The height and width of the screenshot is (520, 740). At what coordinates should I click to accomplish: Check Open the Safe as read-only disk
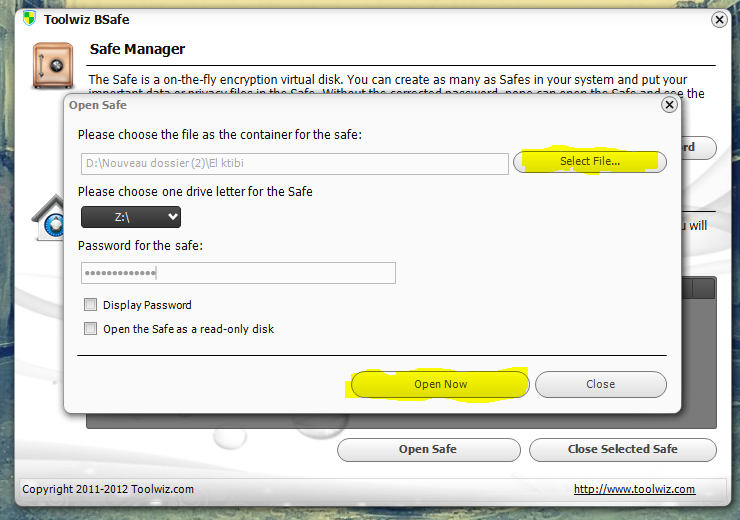click(90, 328)
